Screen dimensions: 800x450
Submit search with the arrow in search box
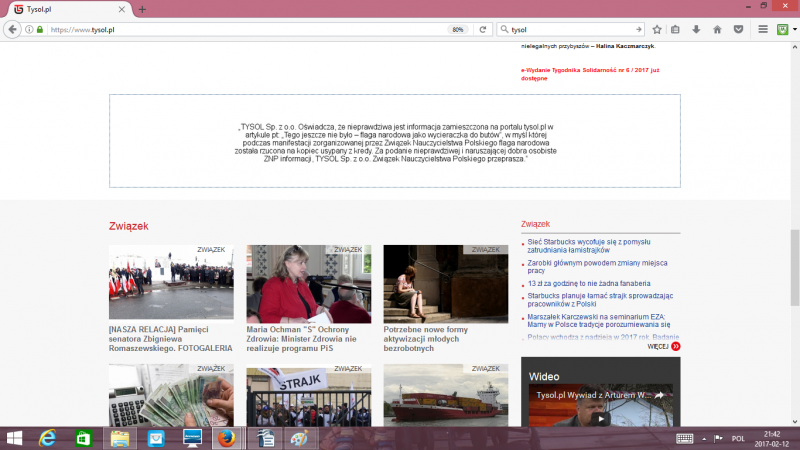pos(638,30)
